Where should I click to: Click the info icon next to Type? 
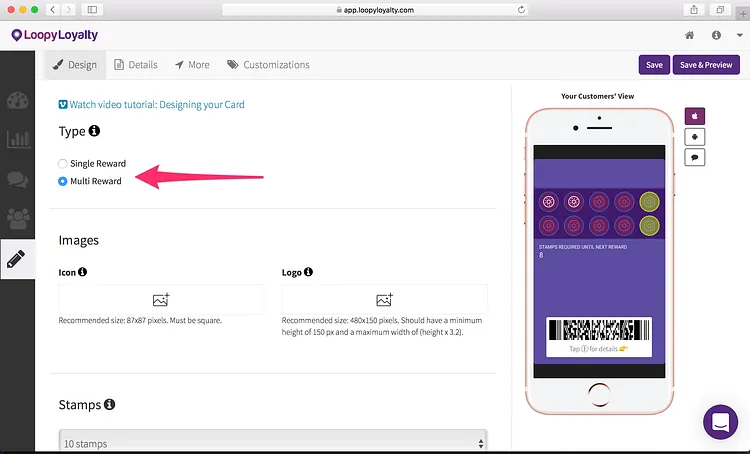94,130
